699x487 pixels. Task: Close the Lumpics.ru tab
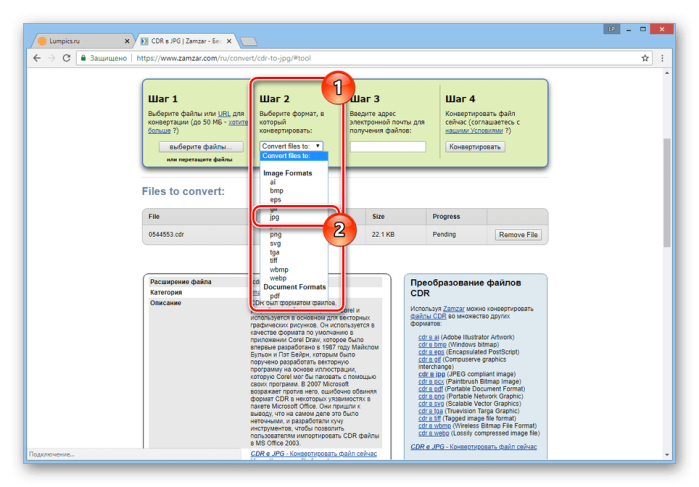point(127,41)
